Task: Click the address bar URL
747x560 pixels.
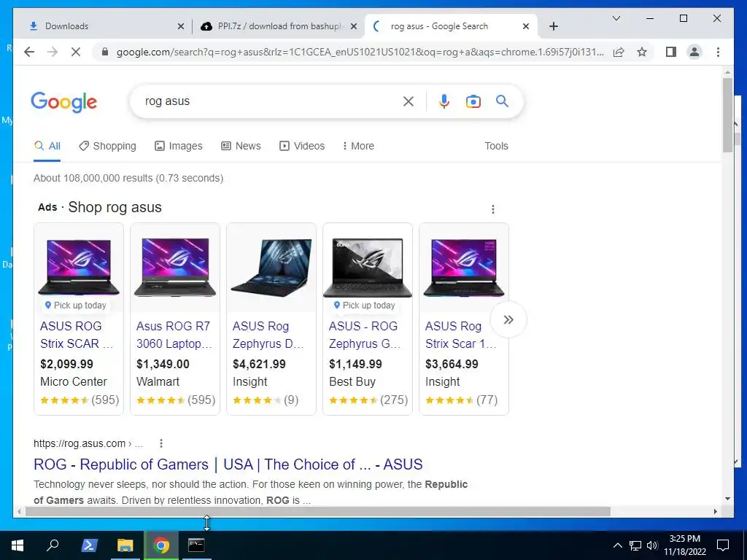Action: tap(360, 52)
